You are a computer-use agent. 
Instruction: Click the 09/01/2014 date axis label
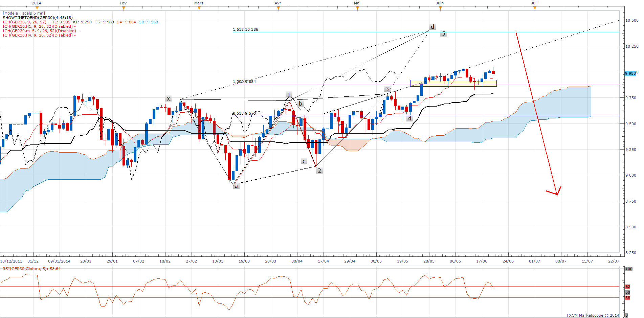(x=59, y=261)
